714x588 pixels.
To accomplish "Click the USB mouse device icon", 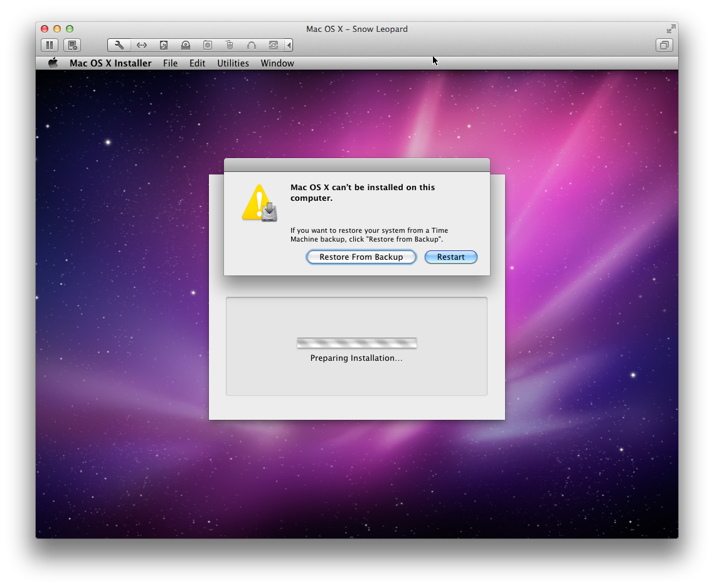I will click(x=230, y=45).
